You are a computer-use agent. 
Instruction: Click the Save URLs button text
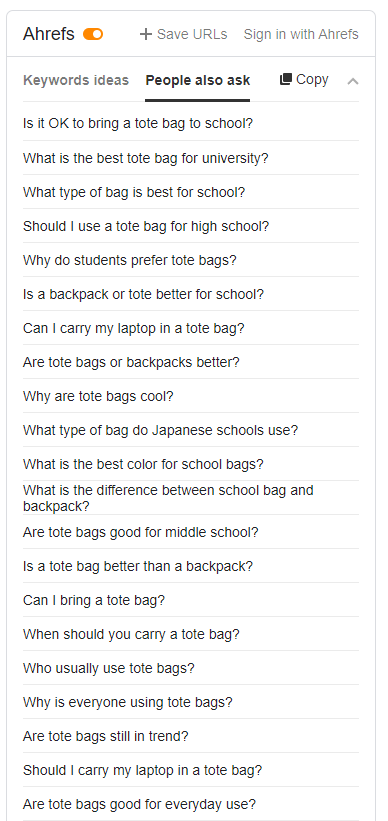192,35
